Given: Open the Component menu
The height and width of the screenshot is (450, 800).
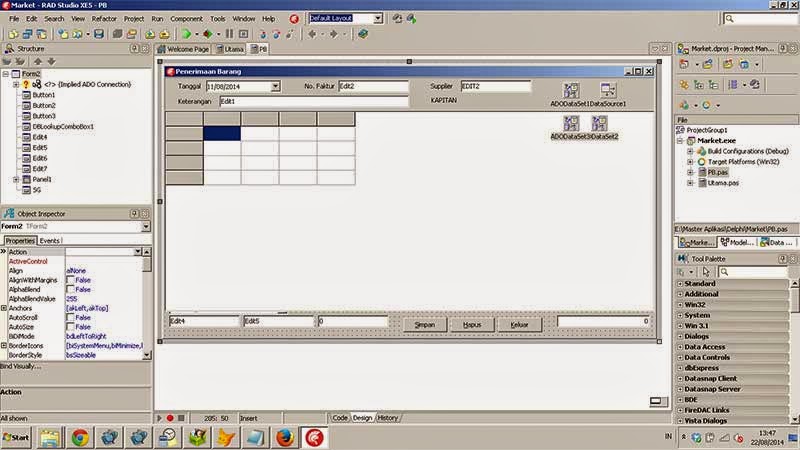Looking at the screenshot, I should (186, 19).
